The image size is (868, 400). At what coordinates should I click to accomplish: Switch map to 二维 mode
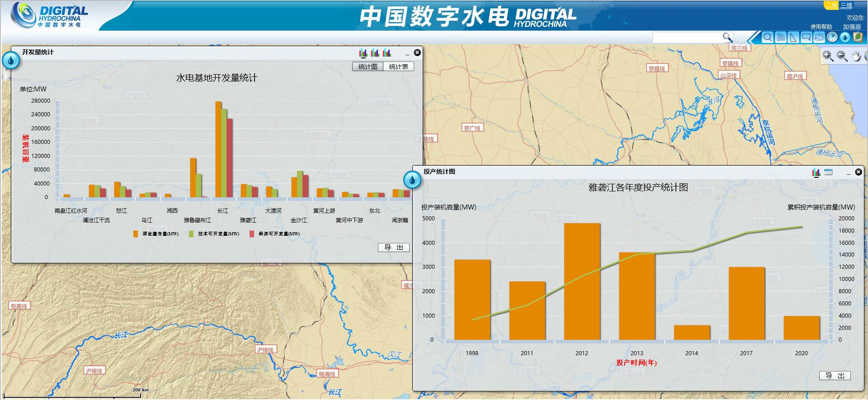(831, 5)
